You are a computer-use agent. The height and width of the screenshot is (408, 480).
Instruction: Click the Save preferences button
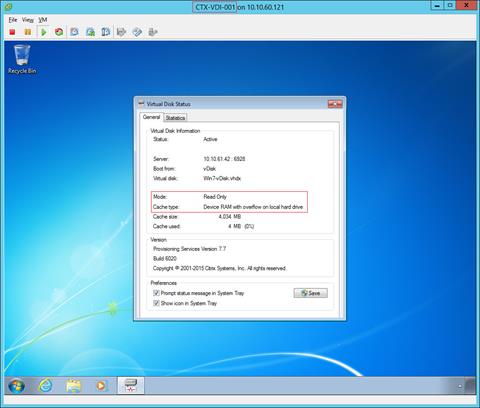pyautogui.click(x=311, y=293)
